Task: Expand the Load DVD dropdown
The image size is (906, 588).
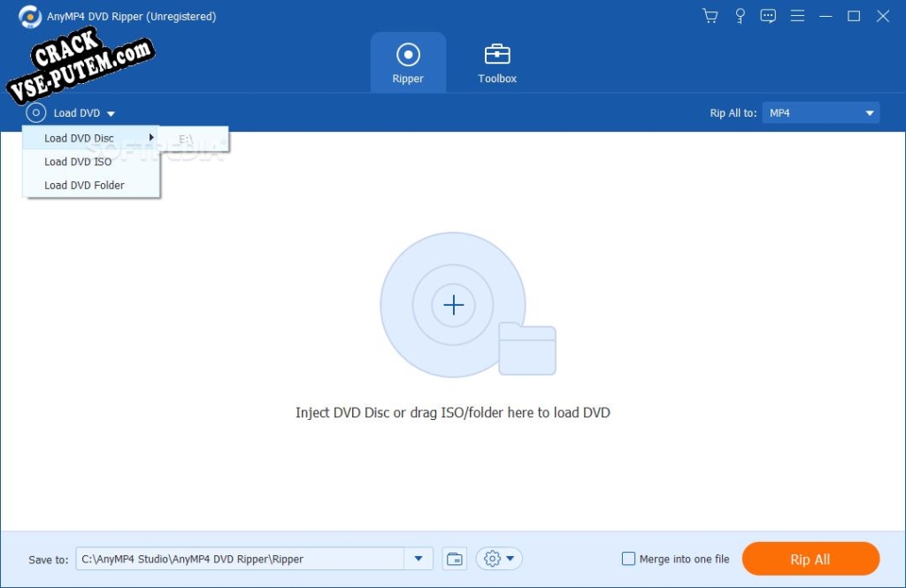Action: pos(111,114)
